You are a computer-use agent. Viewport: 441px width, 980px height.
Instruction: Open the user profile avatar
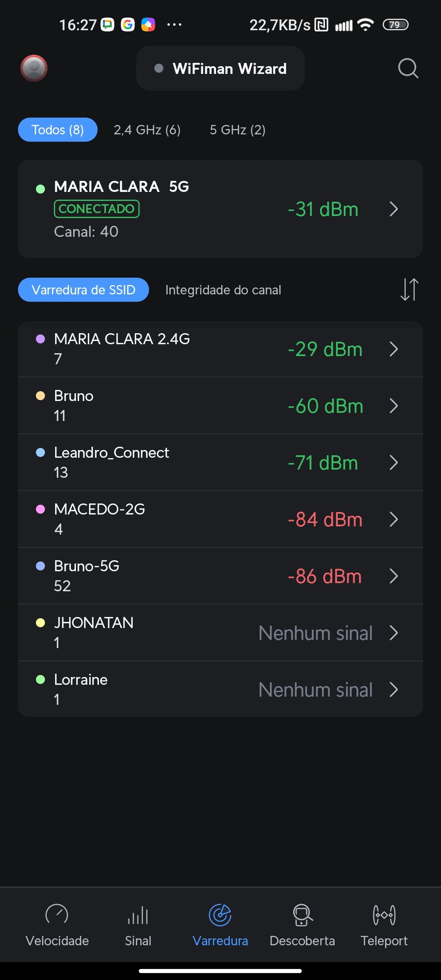pos(34,68)
